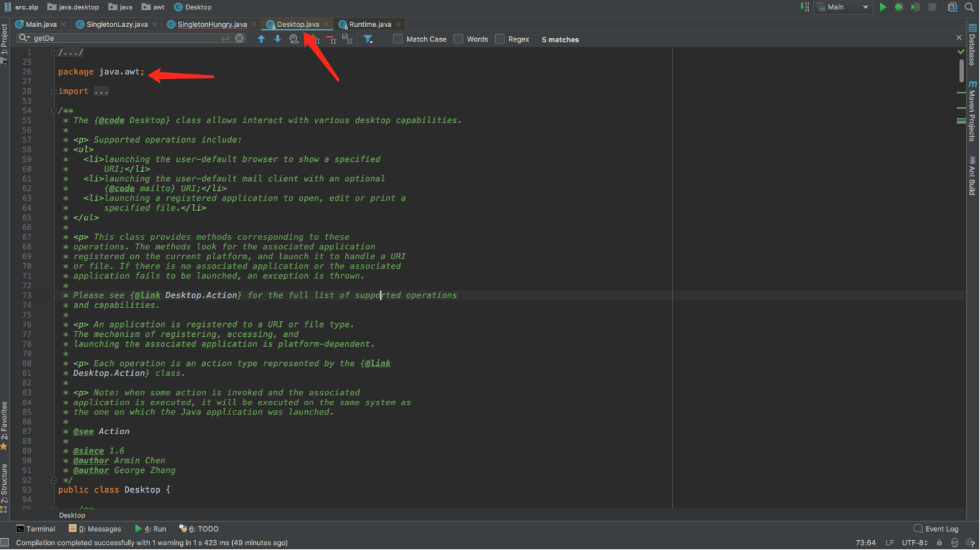Click the inspection profile hector icon in status bar
This screenshot has height=550, width=980.
point(955,543)
